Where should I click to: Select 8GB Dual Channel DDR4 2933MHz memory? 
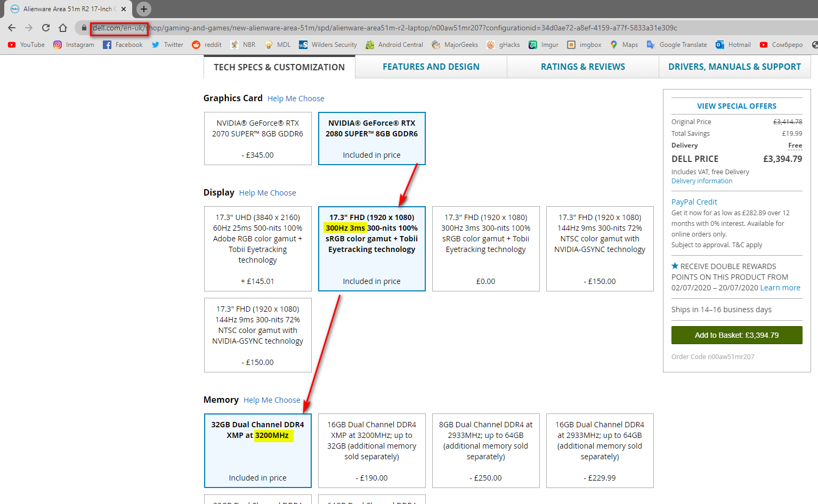(x=486, y=451)
